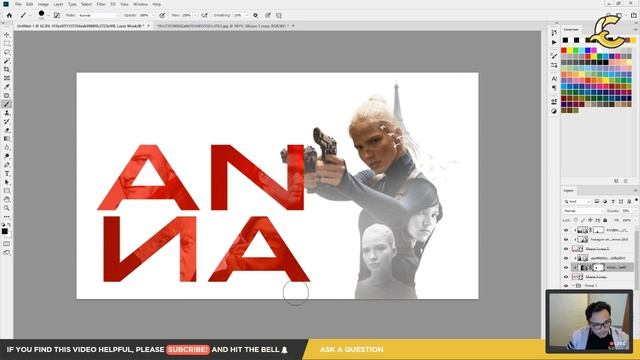Toggle the brush settings panel icon
The image size is (640, 360).
point(57,16)
